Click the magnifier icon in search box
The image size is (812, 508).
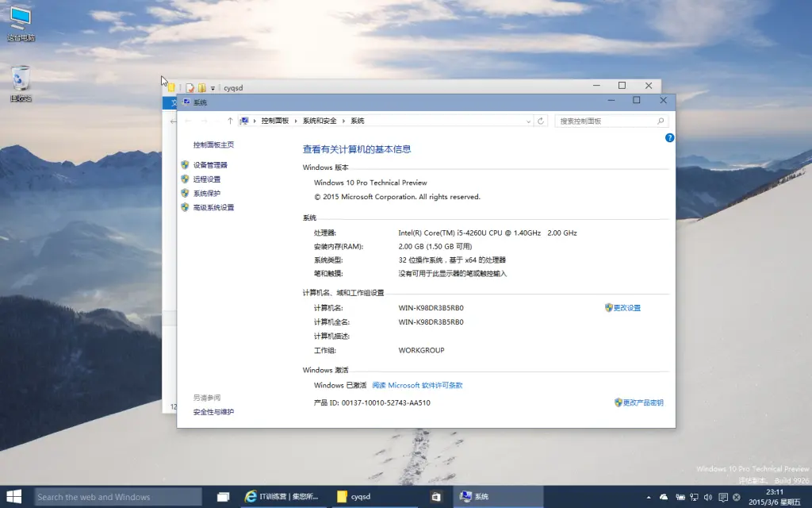pyautogui.click(x=661, y=121)
